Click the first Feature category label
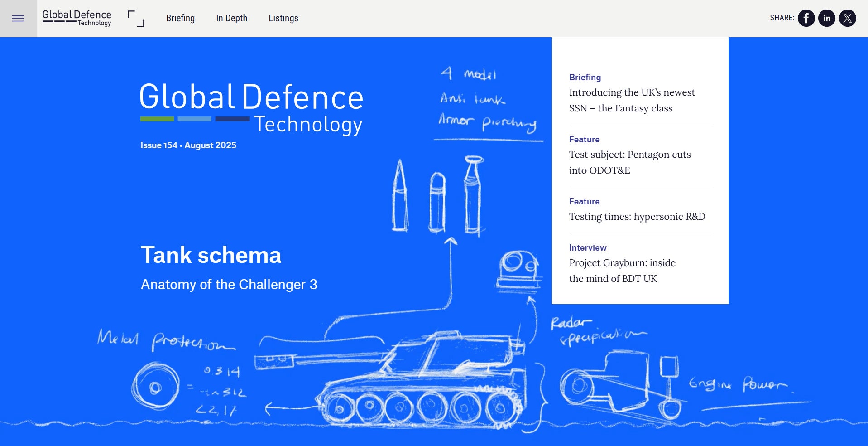 point(584,139)
